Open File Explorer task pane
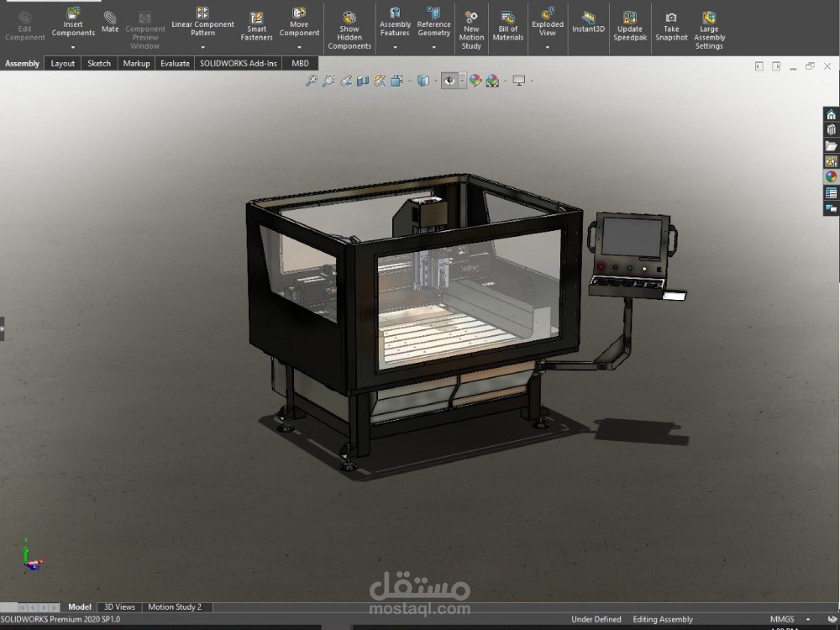 tap(831, 145)
